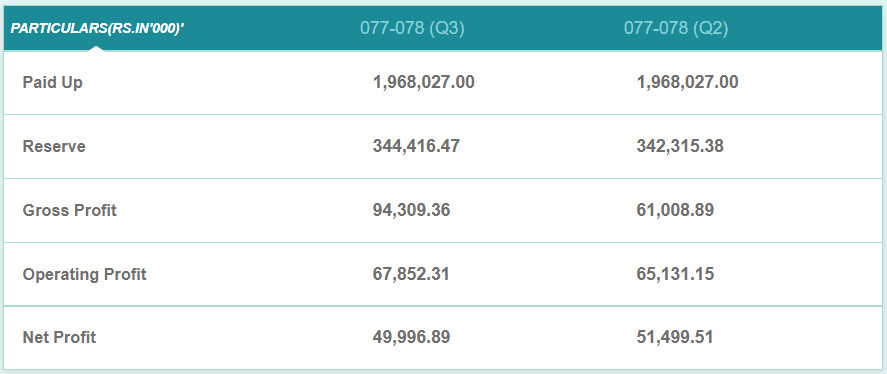This screenshot has height=374, width=887.
Task: Select Q2 Operating Profit value 65,131.15
Action: tap(675, 274)
